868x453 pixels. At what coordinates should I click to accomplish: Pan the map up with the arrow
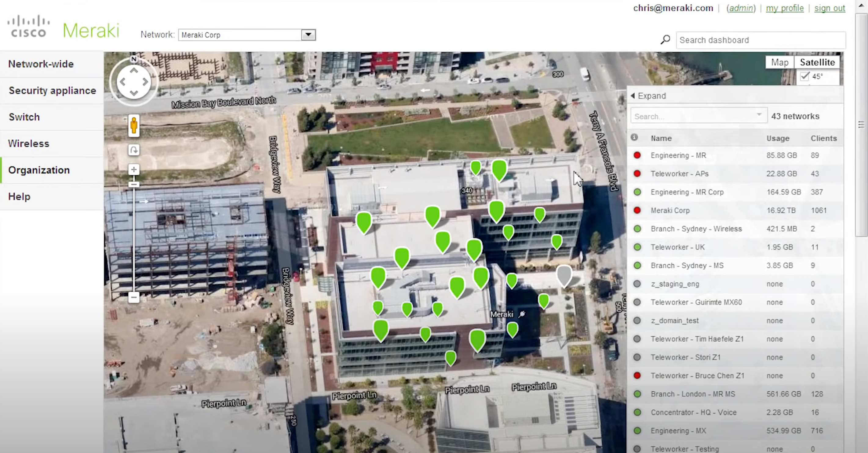point(134,71)
